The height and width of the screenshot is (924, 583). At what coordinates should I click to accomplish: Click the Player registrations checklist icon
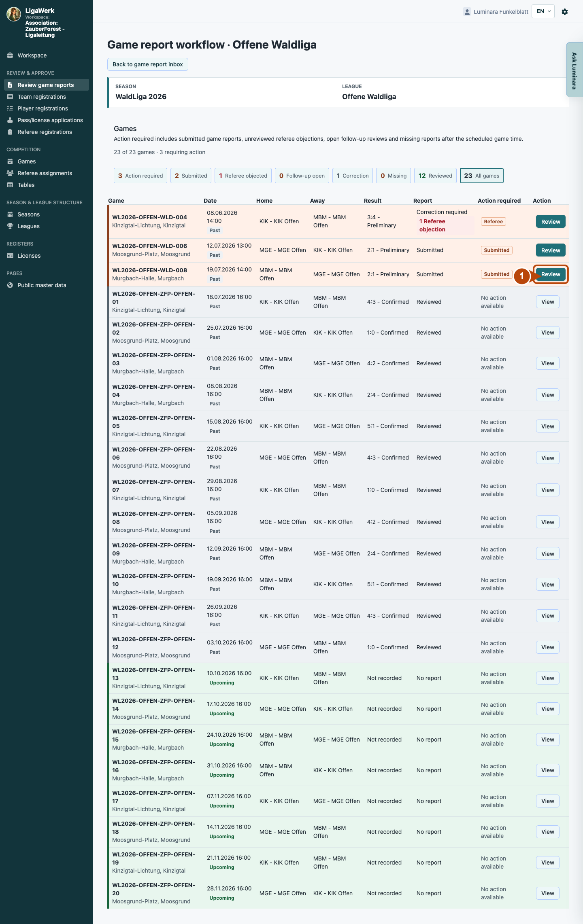point(10,108)
